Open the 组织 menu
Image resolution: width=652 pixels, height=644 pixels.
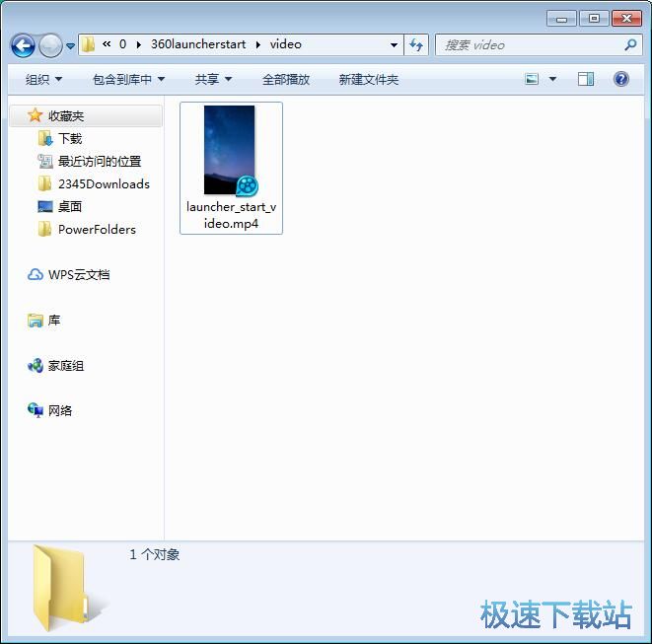tap(43, 79)
